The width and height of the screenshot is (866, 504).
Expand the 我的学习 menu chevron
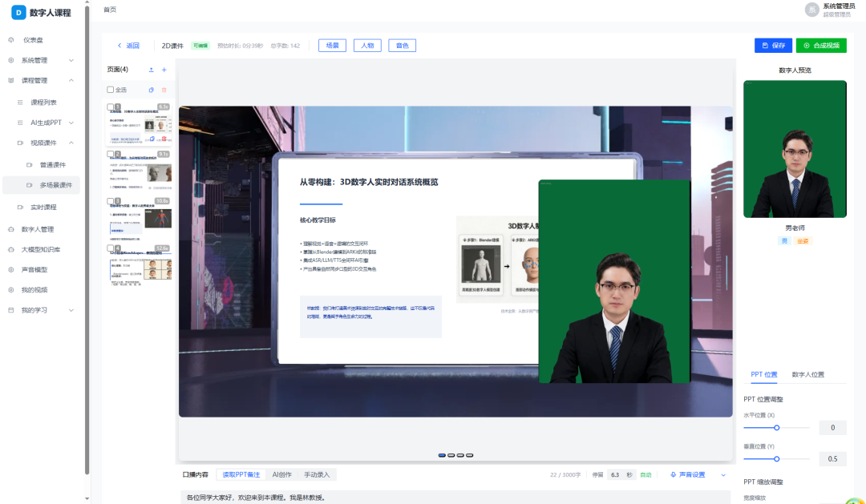[71, 310]
